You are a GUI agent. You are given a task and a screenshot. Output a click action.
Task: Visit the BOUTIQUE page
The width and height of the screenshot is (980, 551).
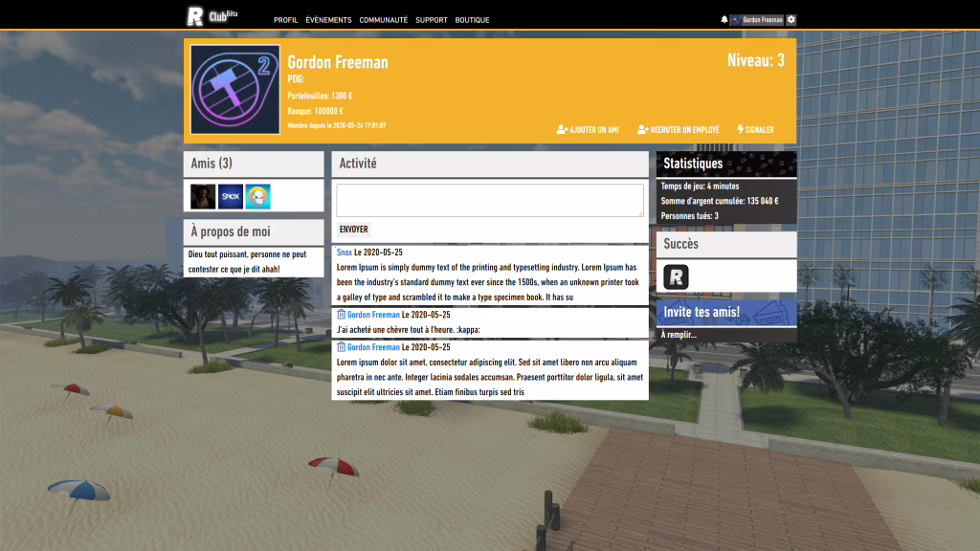pyautogui.click(x=472, y=20)
